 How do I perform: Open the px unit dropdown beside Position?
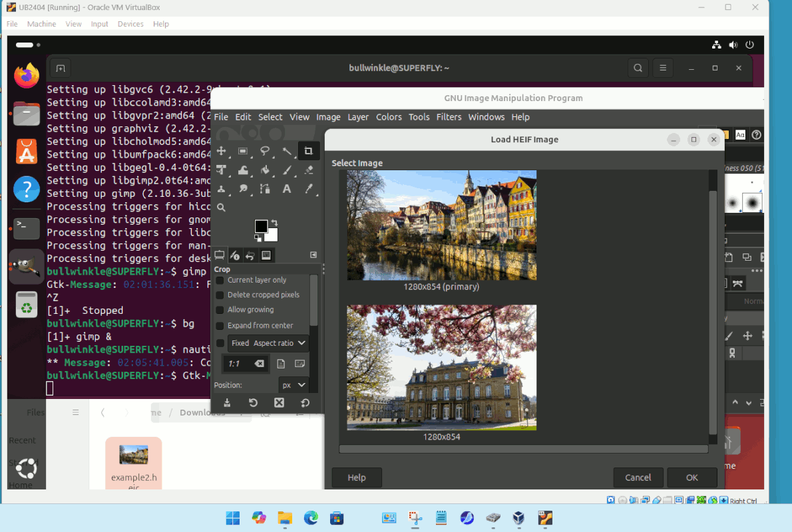[294, 385]
